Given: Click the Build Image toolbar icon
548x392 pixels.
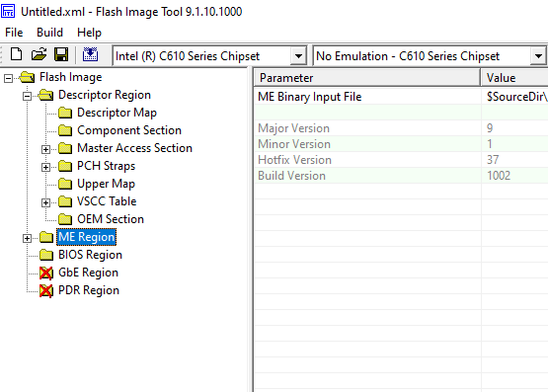Looking at the screenshot, I should 90,55.
